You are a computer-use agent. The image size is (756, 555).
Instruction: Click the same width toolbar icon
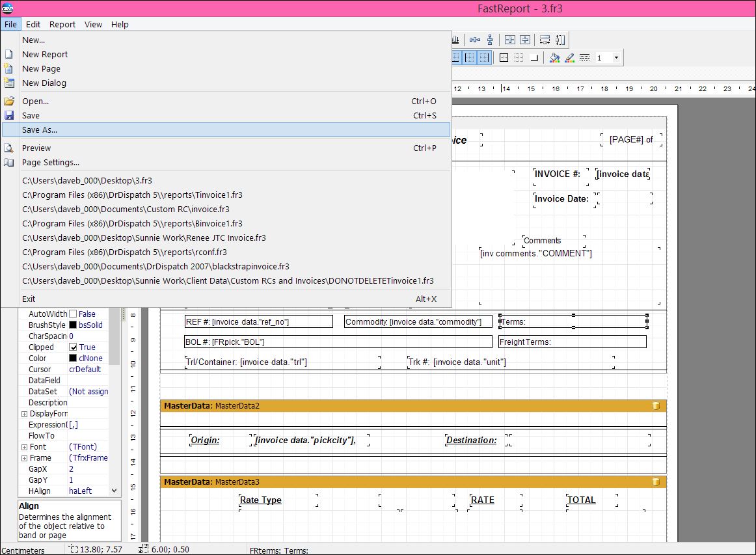[545, 40]
